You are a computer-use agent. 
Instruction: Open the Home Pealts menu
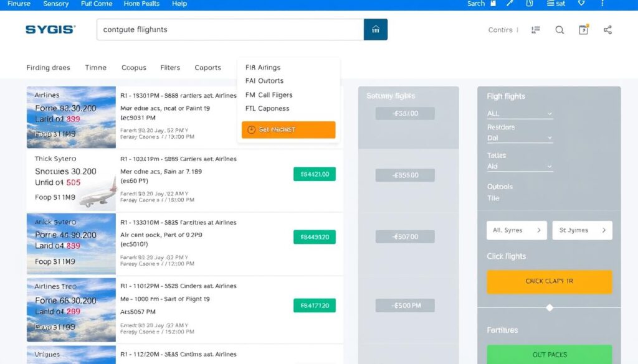click(141, 4)
